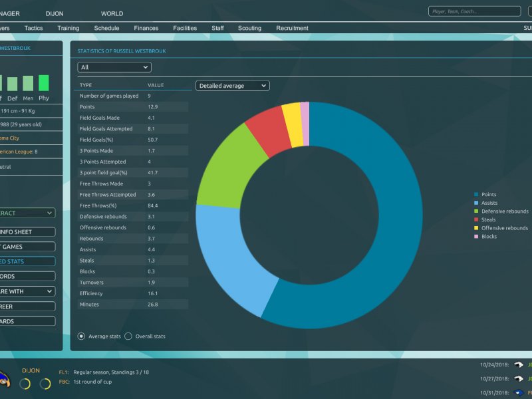532x399 pixels.
Task: Click the second circular gauge under DIJON
Action: click(45, 384)
